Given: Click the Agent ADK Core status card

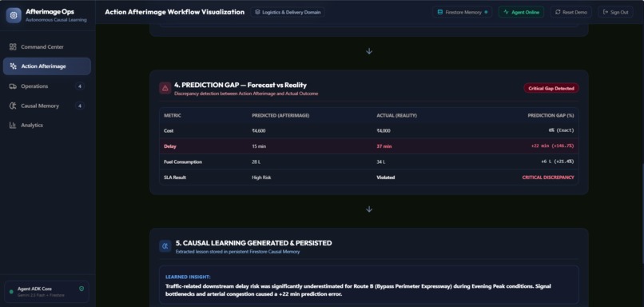Looking at the screenshot, I should (x=46, y=291).
